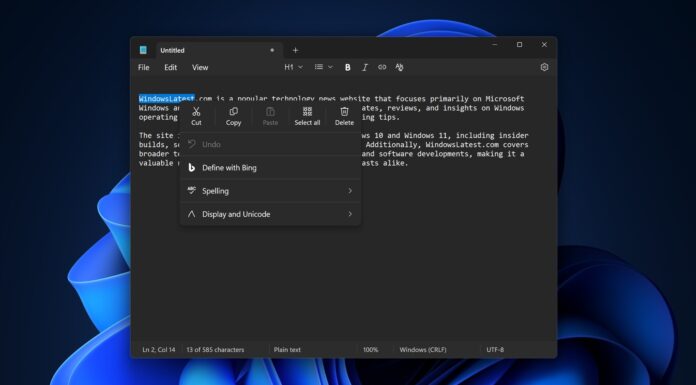696x385 pixels.
Task: Open the View menu
Action: (200, 67)
